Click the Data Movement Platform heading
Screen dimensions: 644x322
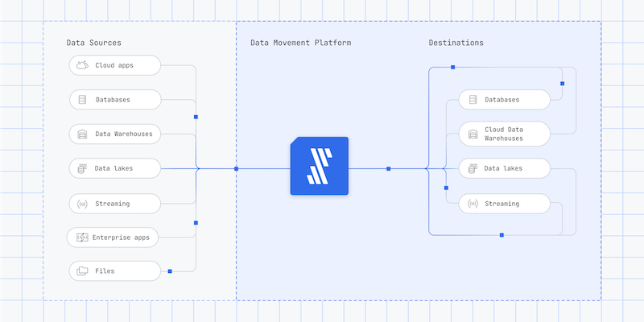click(x=300, y=43)
